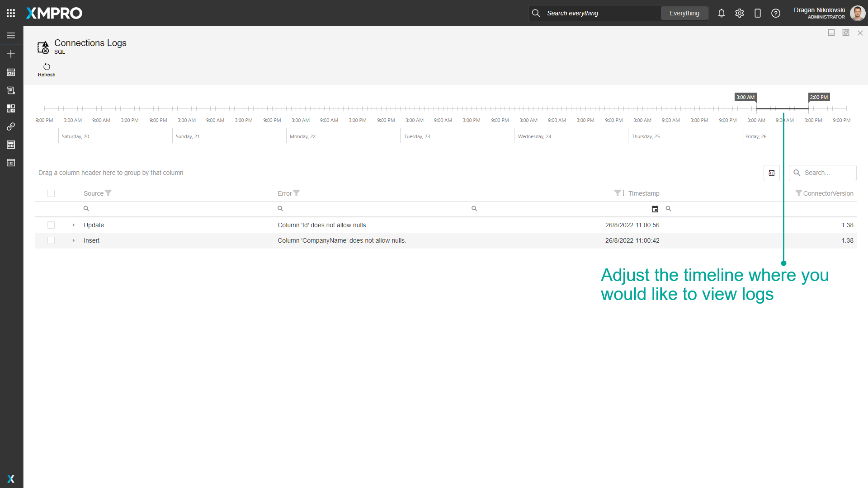Click the XMPRO app launcher grid icon
Screen dimensions: 868x488
[x=11, y=13]
